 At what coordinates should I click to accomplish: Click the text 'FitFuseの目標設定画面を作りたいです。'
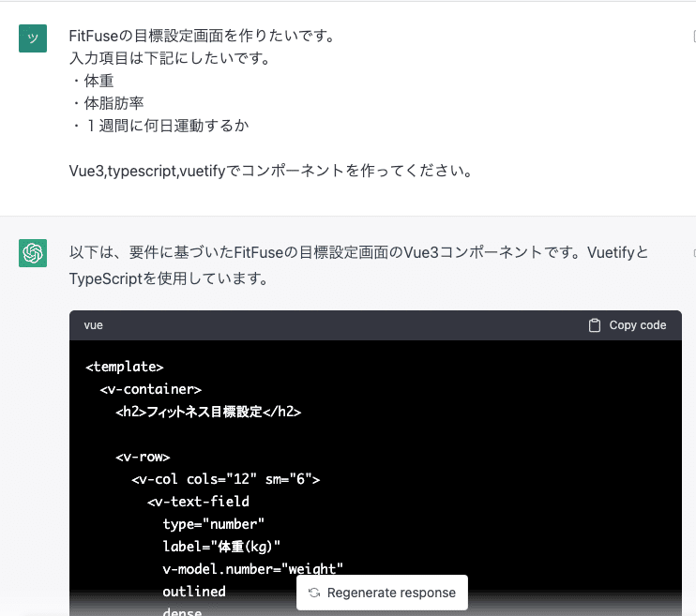pyautogui.click(x=203, y=36)
